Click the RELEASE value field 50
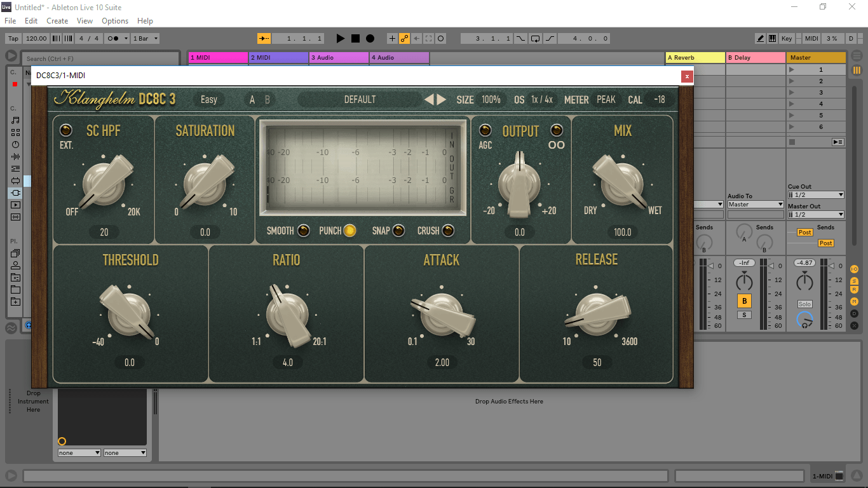The height and width of the screenshot is (488, 868). pos(597,362)
